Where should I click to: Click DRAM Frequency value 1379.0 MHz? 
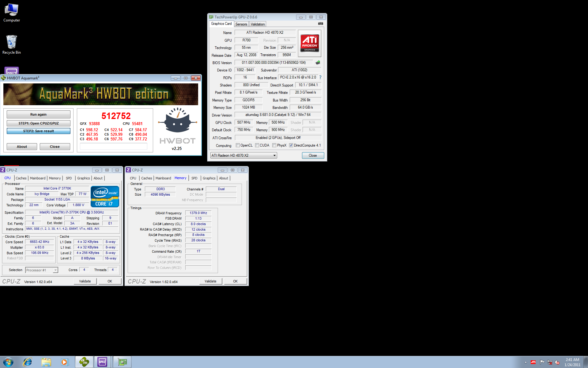pos(198,213)
